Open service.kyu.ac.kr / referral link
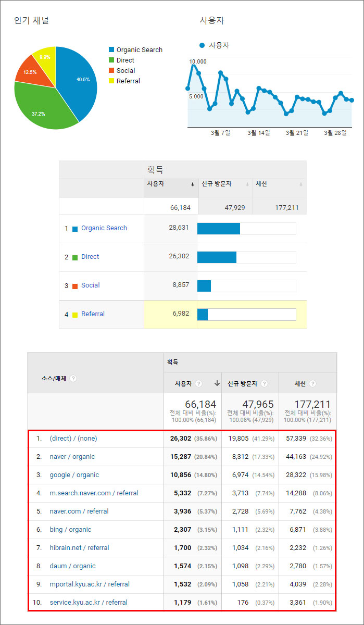 tap(89, 603)
